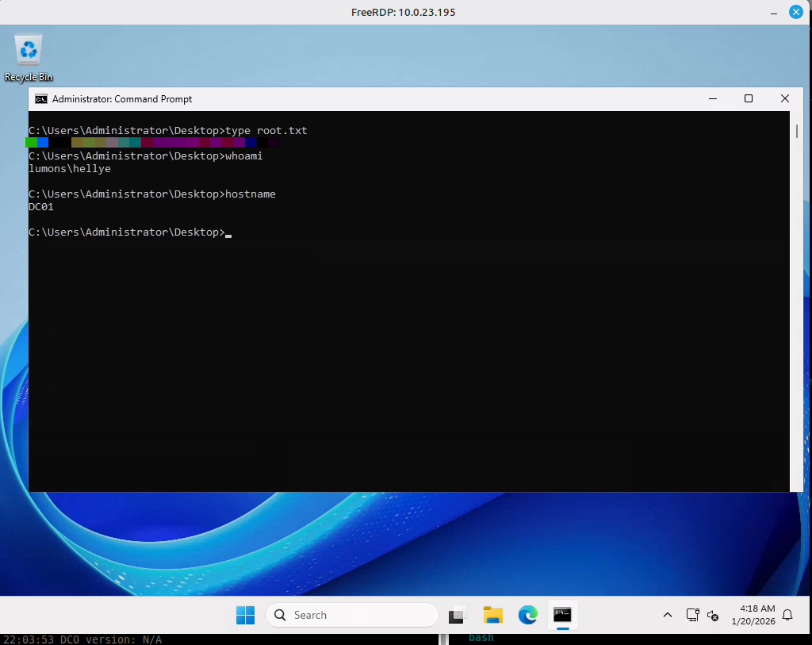Launch Microsoft Edge from the taskbar
Image resolution: width=812 pixels, height=645 pixels.
527,615
